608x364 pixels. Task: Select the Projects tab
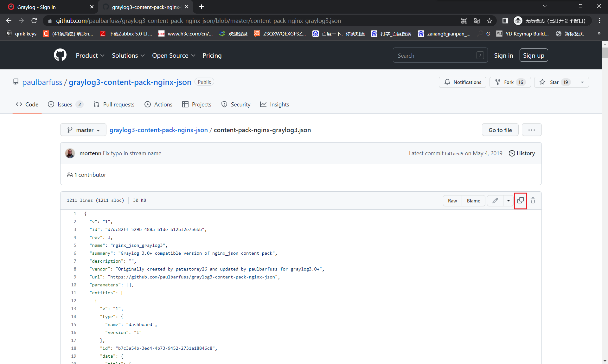point(197,104)
